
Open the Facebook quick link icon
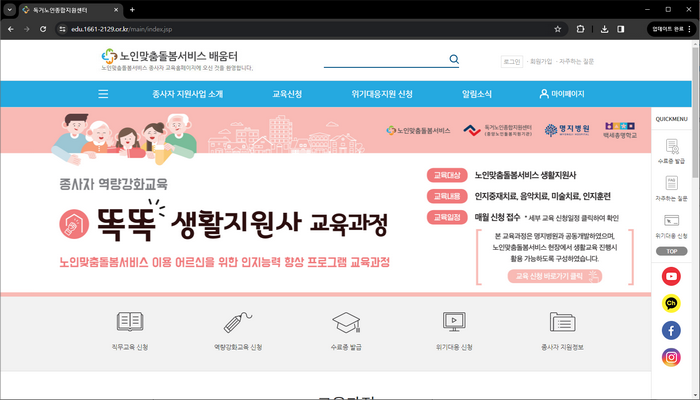(671, 330)
